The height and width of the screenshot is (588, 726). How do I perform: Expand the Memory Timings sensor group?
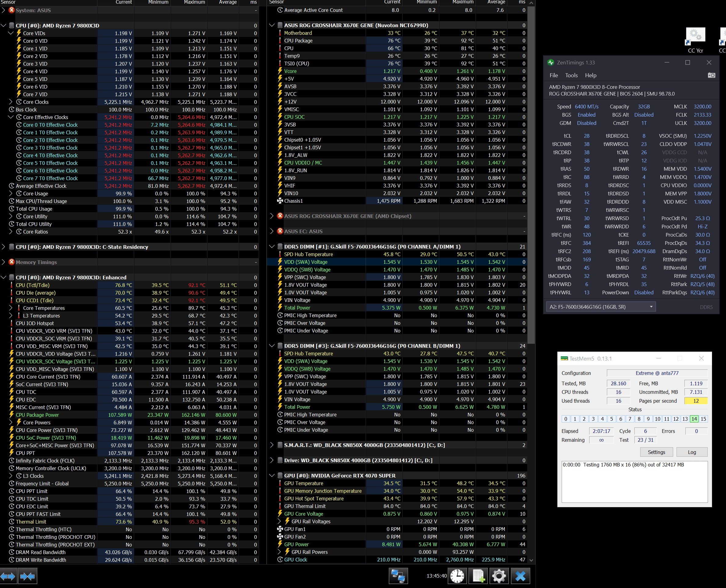click(x=3, y=262)
